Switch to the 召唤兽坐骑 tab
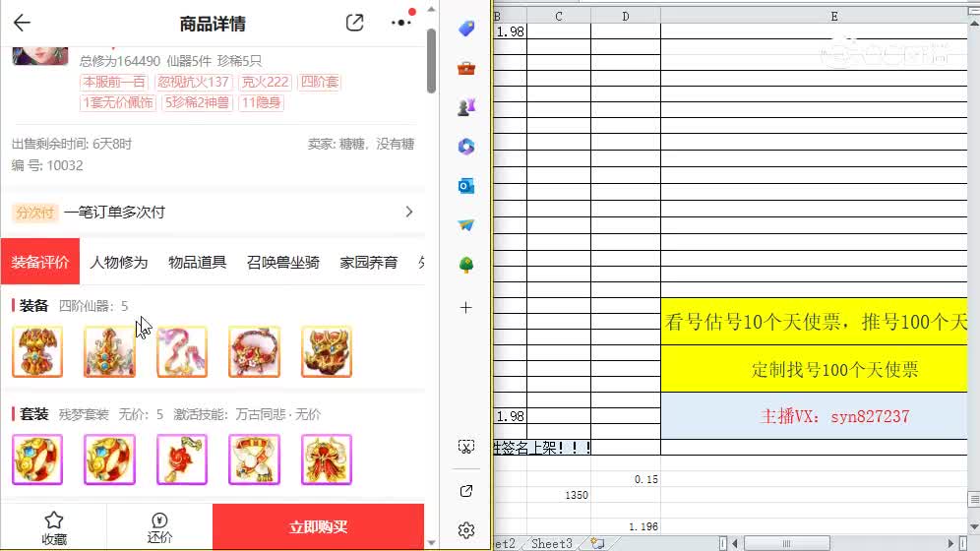The image size is (980, 551). coord(283,262)
